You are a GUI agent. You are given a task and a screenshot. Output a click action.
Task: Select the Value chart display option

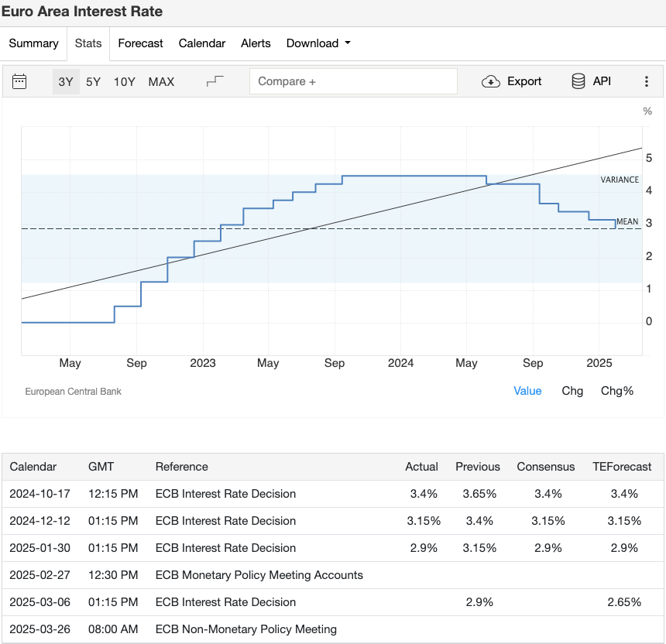click(527, 391)
